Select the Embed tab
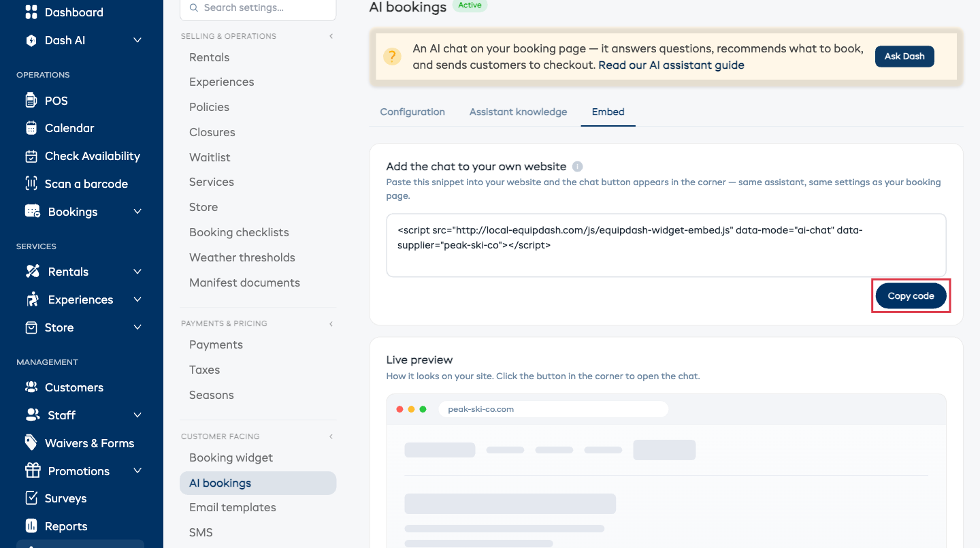 608,112
